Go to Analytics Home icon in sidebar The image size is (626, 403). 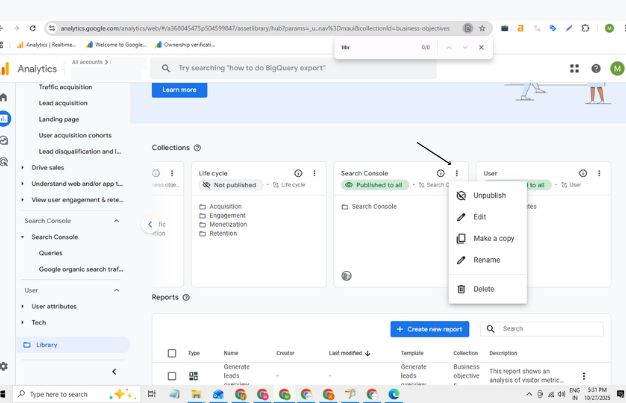click(x=4, y=97)
